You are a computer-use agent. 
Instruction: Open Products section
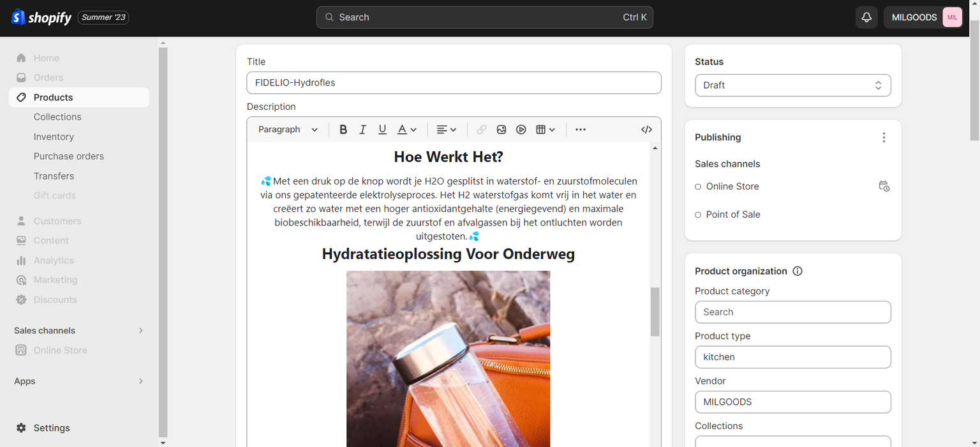coord(79,98)
